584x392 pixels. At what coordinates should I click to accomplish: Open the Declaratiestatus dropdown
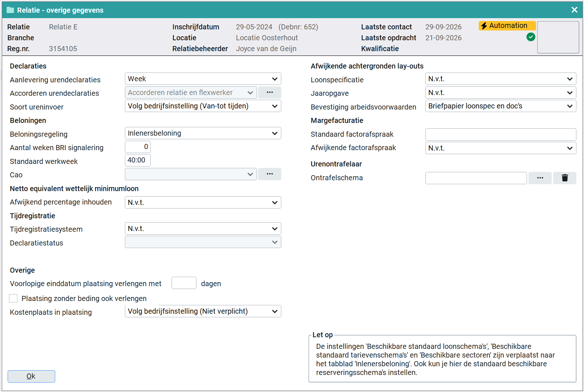pos(203,242)
